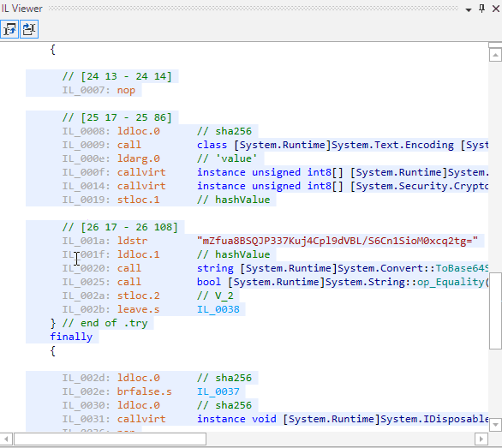Click the 'IL Viewer' panel title

tap(21, 9)
